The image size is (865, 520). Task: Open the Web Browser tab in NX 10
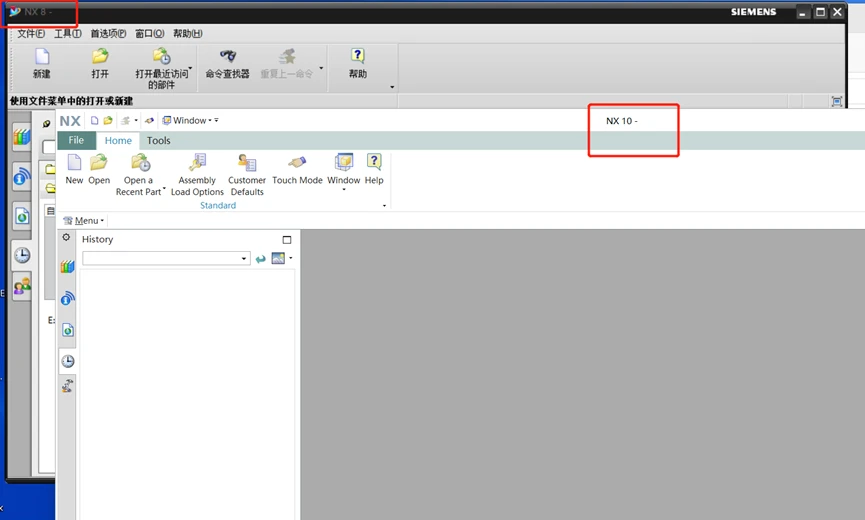(67, 330)
